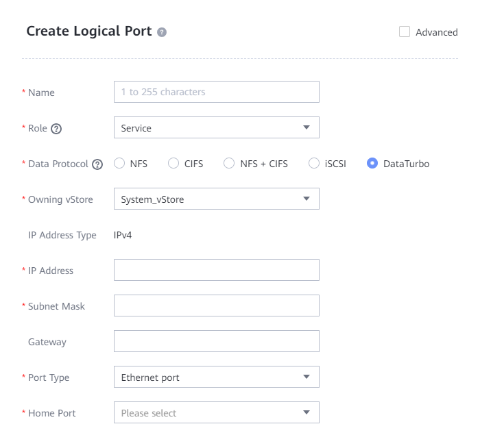This screenshot has width=480, height=448.
Task: Click the Subnet Mask text box
Action: [216, 306]
